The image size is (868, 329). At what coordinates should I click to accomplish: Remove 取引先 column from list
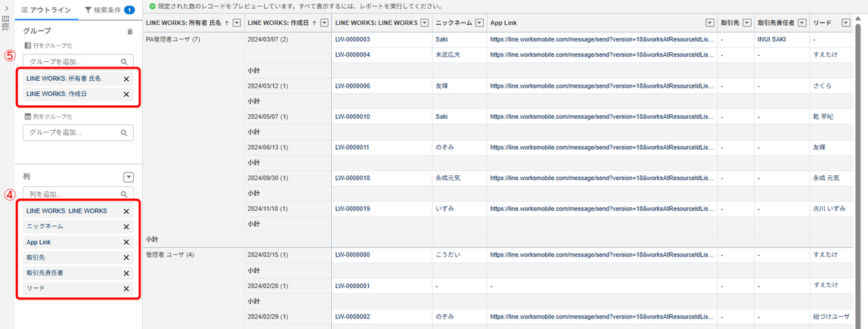point(126,258)
